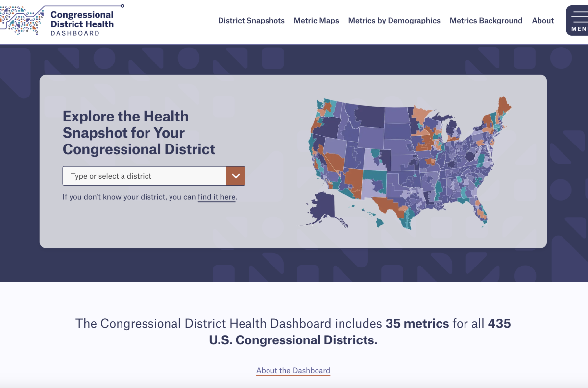Viewport: 588px width, 388px height.
Task: Open the About page from the navigation
Action: coord(542,21)
